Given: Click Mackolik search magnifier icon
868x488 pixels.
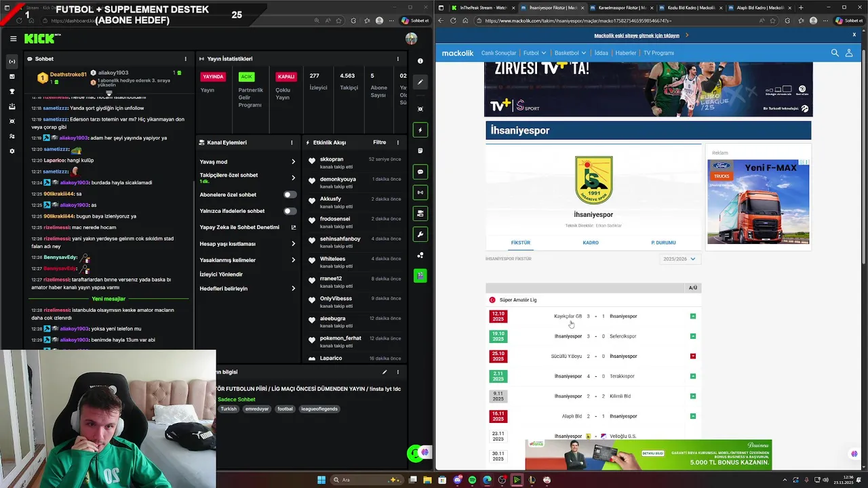Looking at the screenshot, I should (835, 53).
